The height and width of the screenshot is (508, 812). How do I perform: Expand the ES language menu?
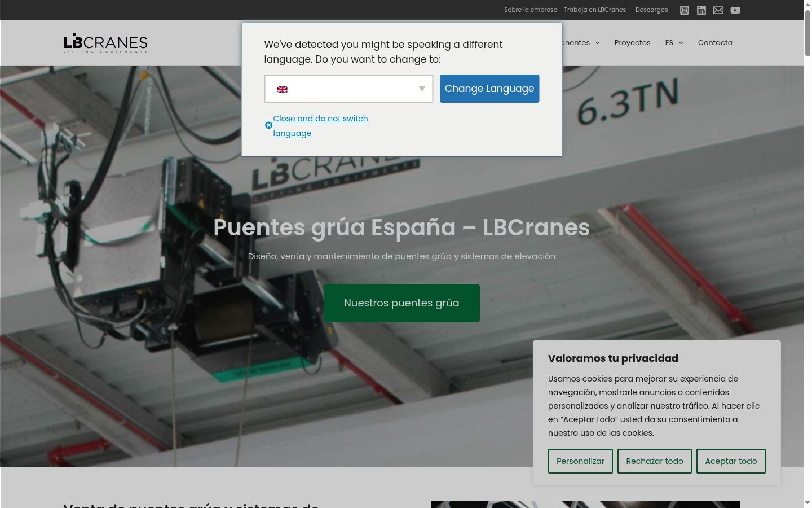pyautogui.click(x=674, y=43)
